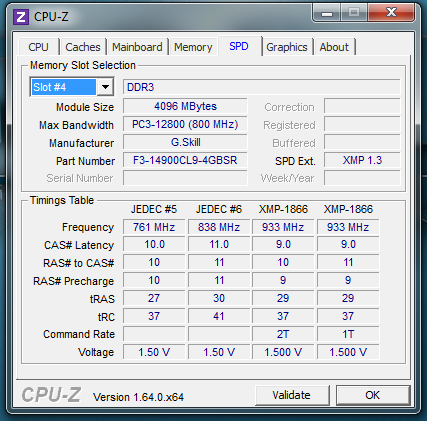Click the Memory Slot Selection group title

pyautogui.click(x=83, y=65)
